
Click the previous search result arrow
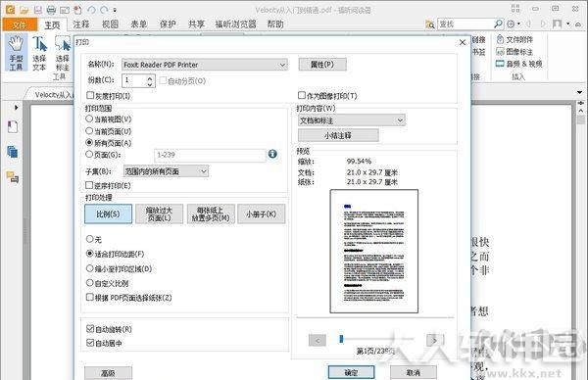click(x=529, y=24)
